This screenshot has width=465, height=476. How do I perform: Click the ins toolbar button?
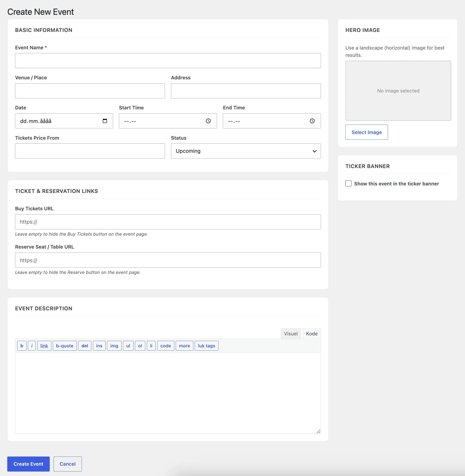coord(99,346)
